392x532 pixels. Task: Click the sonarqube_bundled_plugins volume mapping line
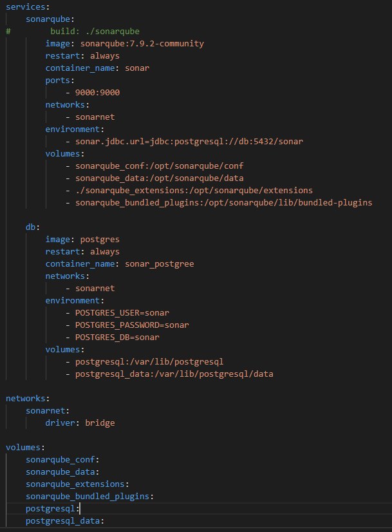(x=224, y=202)
